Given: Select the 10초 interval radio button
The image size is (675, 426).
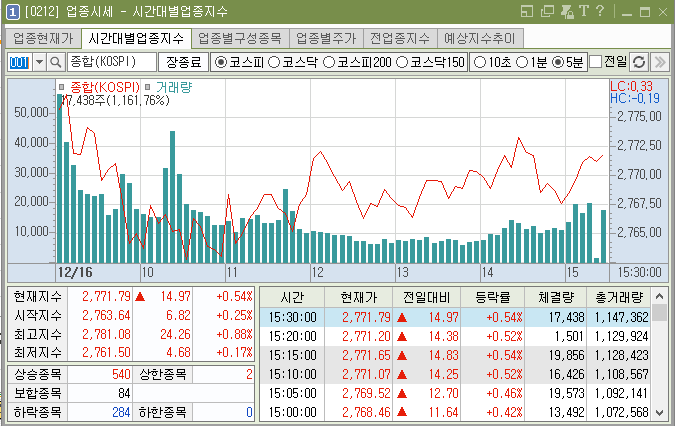Looking at the screenshot, I should point(480,62).
